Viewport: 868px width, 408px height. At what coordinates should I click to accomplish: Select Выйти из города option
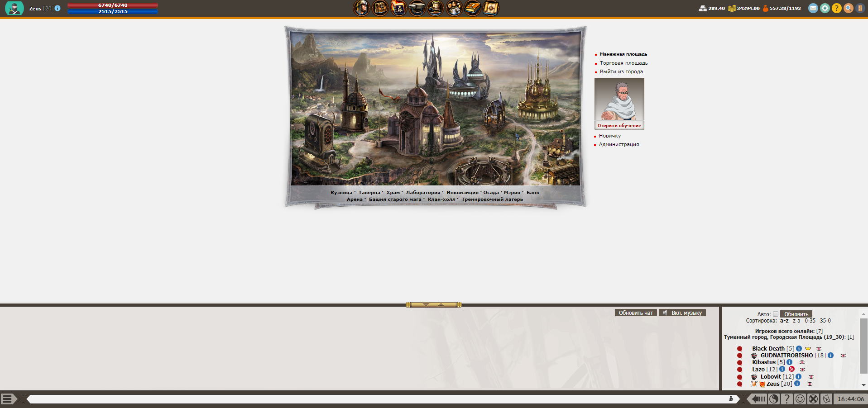[x=621, y=71]
